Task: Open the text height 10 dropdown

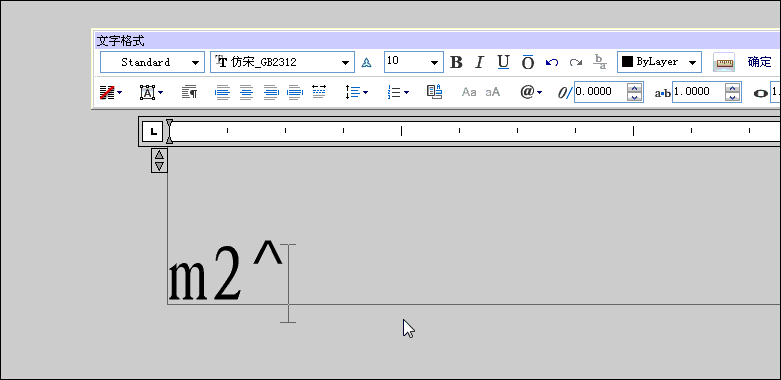Action: (x=434, y=62)
